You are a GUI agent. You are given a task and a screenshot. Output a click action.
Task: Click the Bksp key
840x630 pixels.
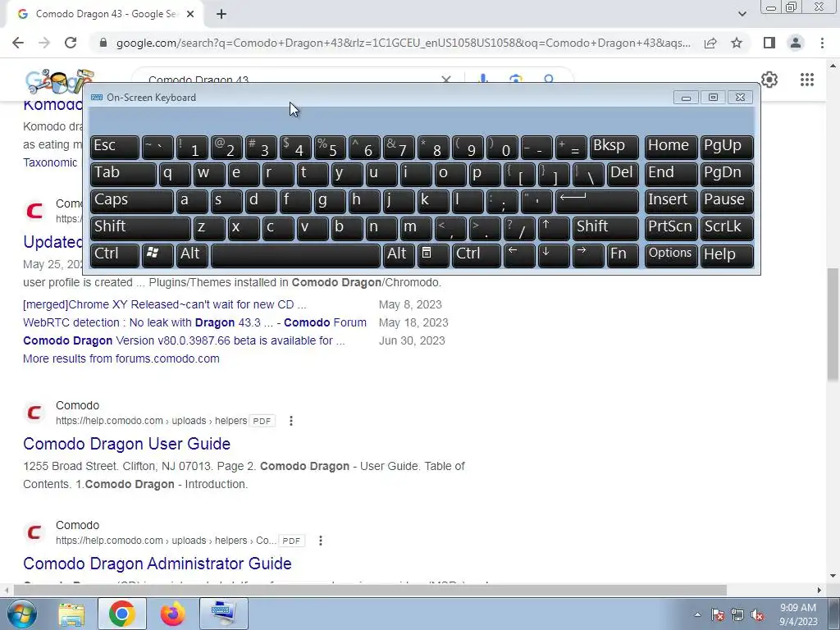(x=614, y=148)
